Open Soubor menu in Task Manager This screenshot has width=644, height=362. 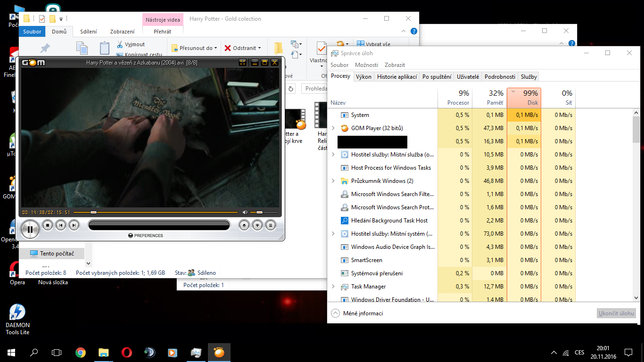coord(339,65)
